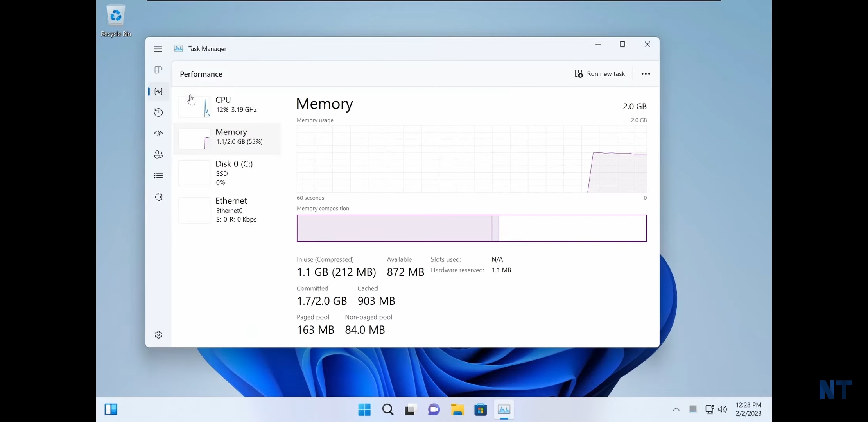Open the Processes page in Task Manager

click(158, 70)
